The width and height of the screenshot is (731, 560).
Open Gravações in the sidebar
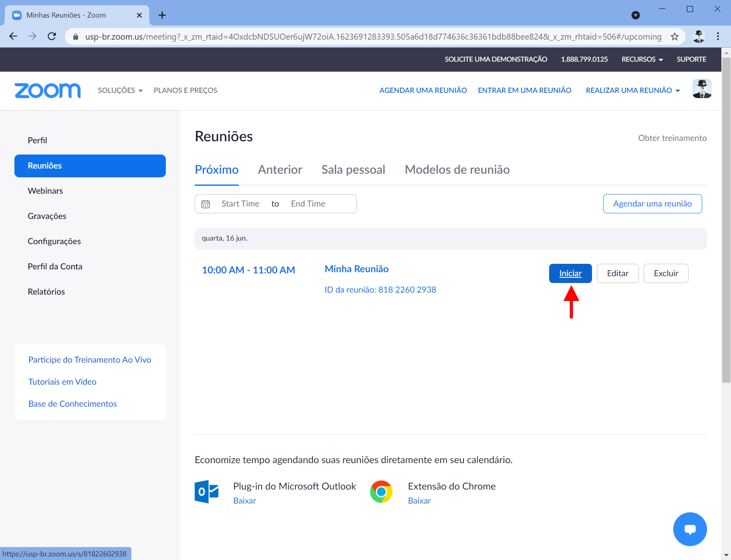click(47, 216)
